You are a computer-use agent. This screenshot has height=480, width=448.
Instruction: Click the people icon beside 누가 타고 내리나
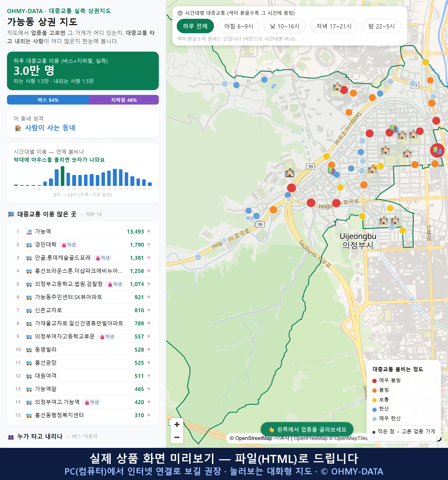coord(11,436)
